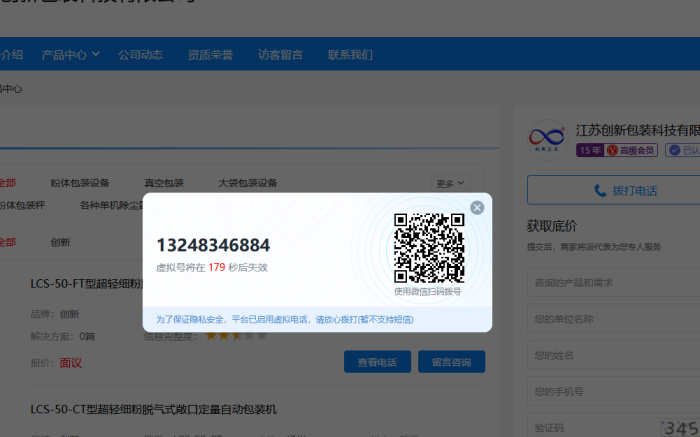
Task: Click the star rating for 信息完整度
Action: [236, 335]
